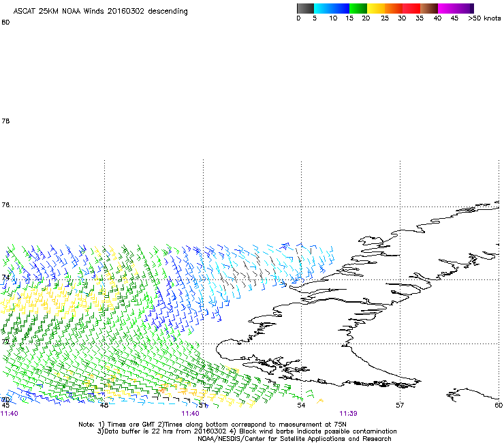Pick the red 30-35 knots legend segment
Image resolution: width=504 pixels, height=443 pixels.
pos(411,8)
